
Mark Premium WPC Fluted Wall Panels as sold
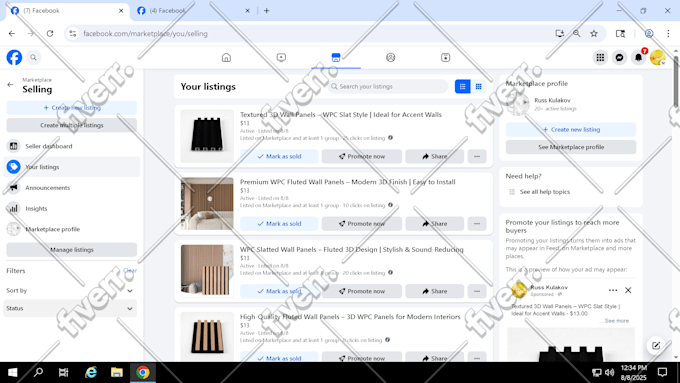pyautogui.click(x=279, y=224)
